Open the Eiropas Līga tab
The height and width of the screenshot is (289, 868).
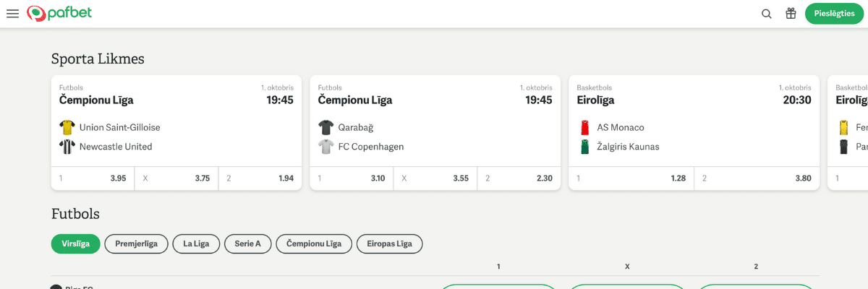[x=389, y=244]
